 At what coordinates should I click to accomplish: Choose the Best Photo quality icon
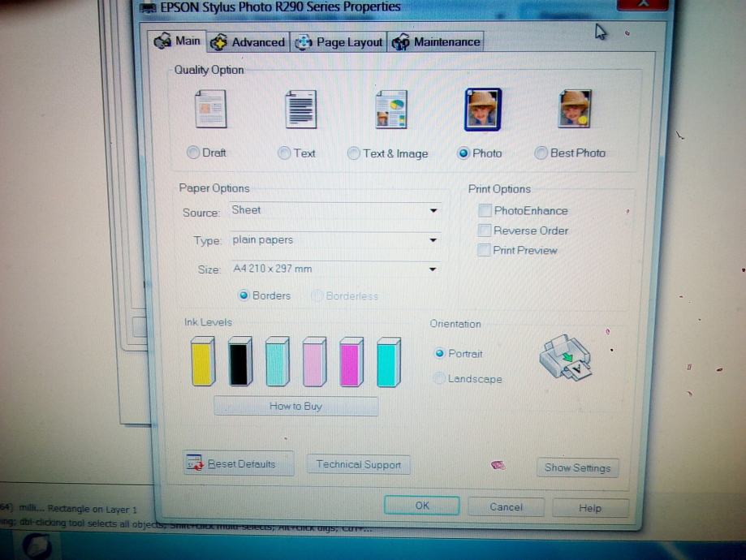[x=574, y=108]
